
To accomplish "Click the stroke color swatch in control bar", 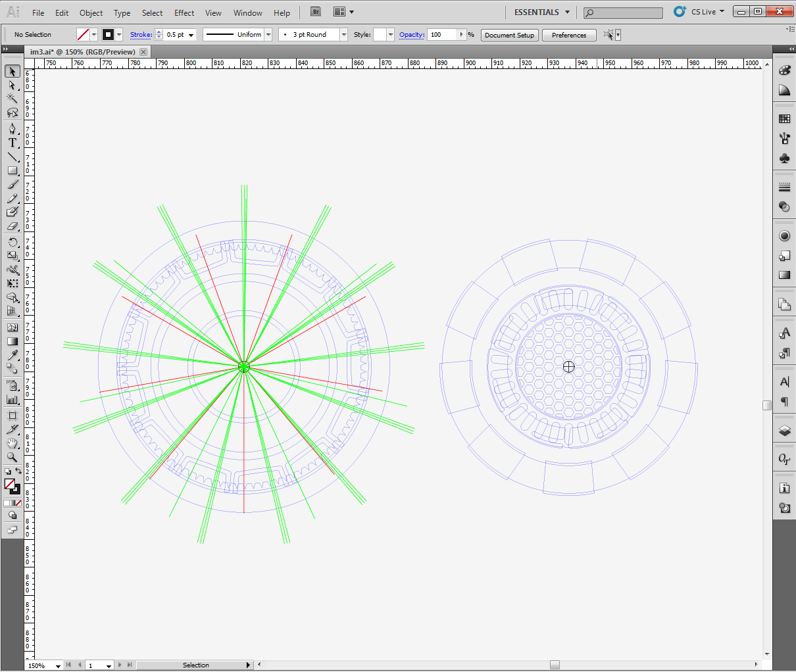I will [109, 35].
